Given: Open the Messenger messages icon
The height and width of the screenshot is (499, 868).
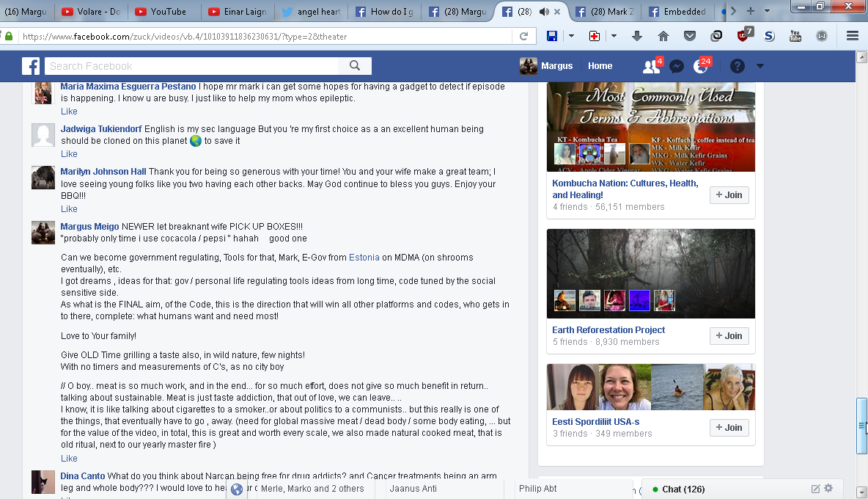Looking at the screenshot, I should coord(677,67).
